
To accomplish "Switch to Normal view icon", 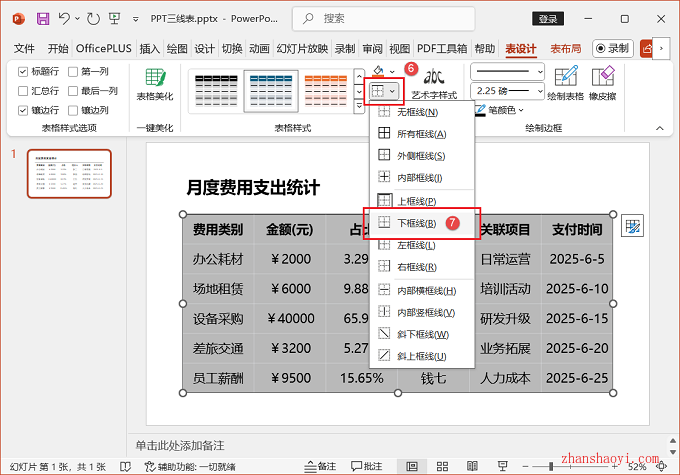I will pyautogui.click(x=412, y=466).
